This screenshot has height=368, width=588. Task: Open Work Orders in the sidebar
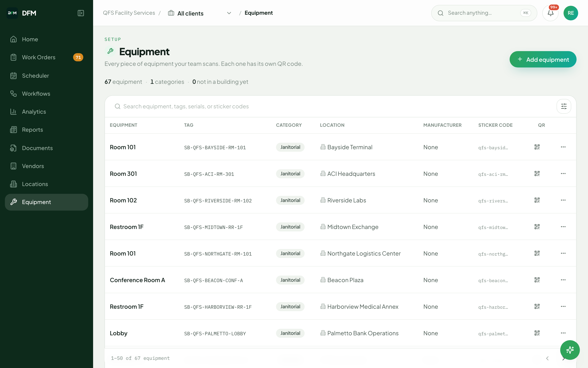(46, 57)
